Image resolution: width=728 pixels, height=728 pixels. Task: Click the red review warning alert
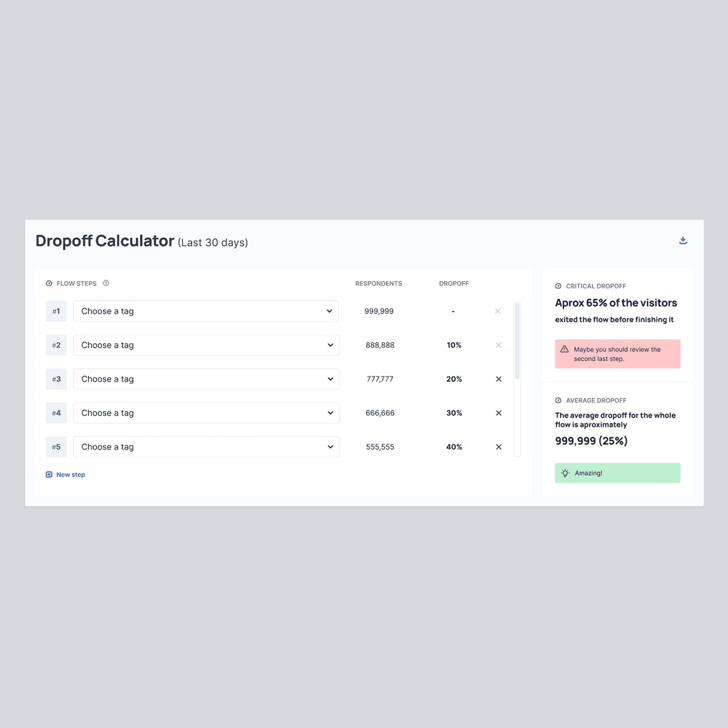coord(617,353)
